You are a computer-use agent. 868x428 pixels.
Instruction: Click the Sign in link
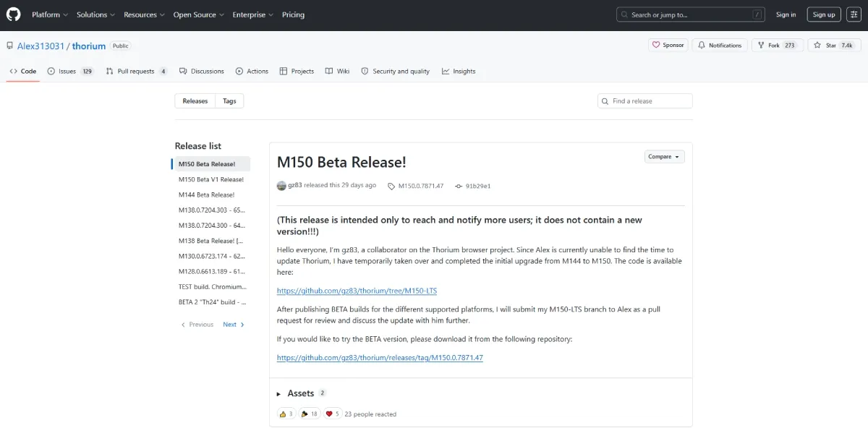(786, 14)
